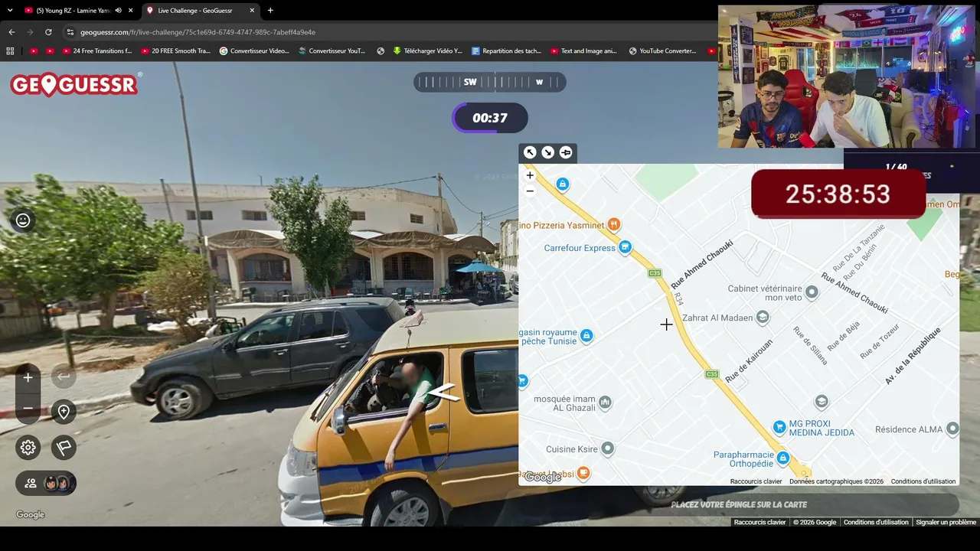This screenshot has height=551, width=980.
Task: Open the Convertisseur Video bookmark
Action: coord(254,51)
